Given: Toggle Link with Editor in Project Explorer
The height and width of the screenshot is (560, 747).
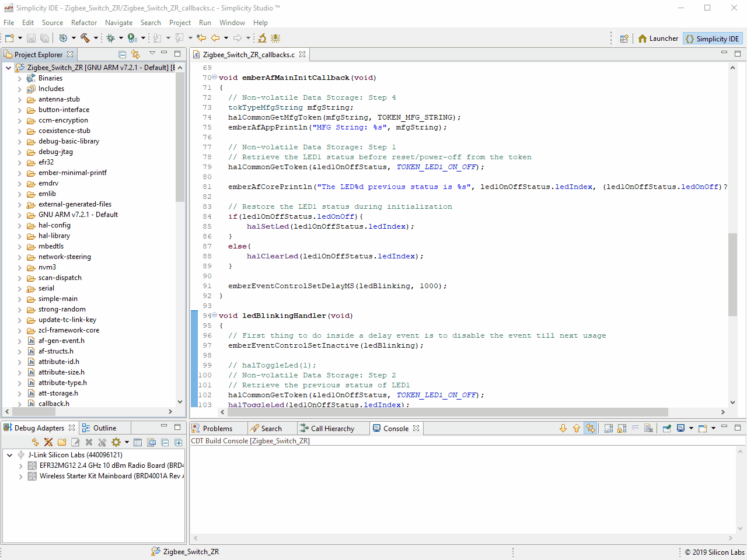Looking at the screenshot, I should click(x=135, y=54).
